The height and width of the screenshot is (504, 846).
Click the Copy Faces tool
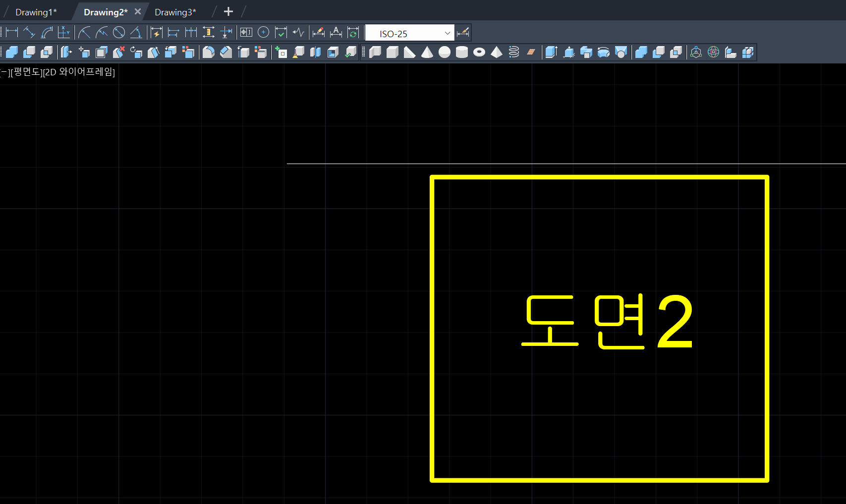pos(171,52)
